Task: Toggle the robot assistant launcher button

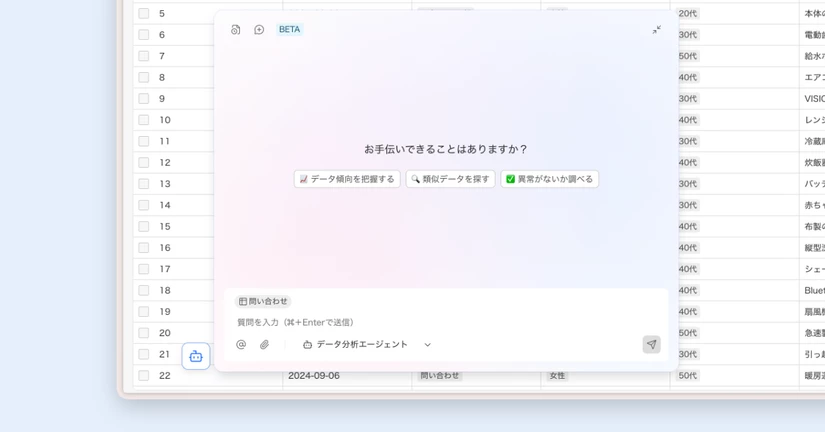Action: [196, 356]
